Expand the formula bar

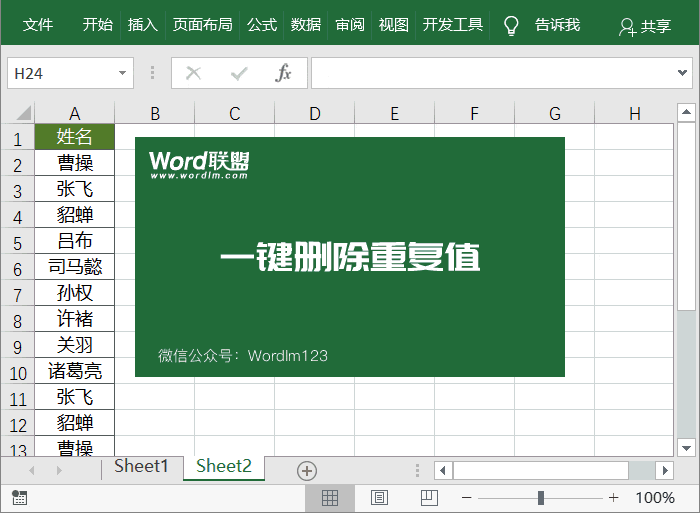coord(684,73)
